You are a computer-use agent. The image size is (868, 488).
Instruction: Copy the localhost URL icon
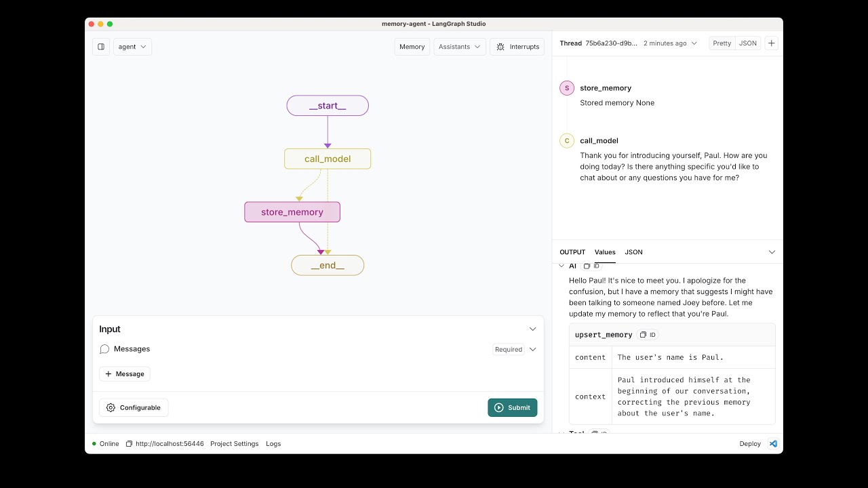coord(129,444)
